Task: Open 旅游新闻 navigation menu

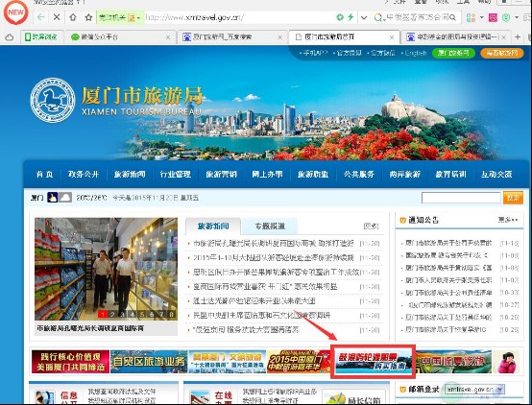Action: [x=130, y=174]
